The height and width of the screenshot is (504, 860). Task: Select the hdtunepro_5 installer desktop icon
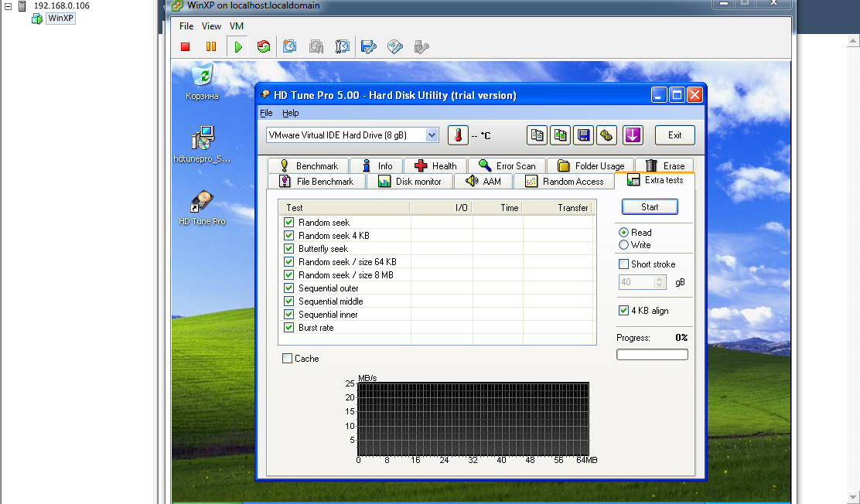point(203,145)
